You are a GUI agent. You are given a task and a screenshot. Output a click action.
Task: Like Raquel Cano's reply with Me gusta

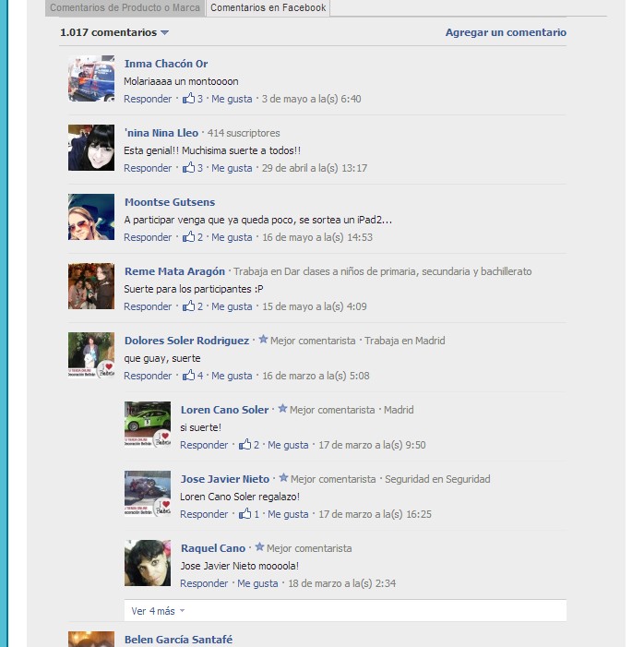(257, 583)
